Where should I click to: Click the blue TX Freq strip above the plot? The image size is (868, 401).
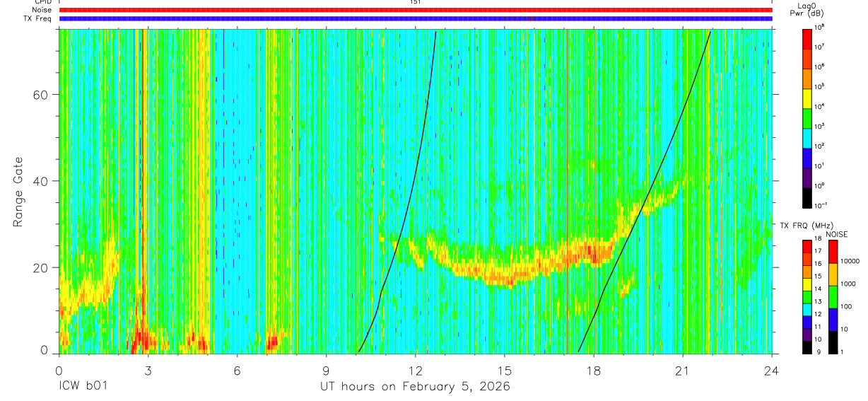(416, 18)
